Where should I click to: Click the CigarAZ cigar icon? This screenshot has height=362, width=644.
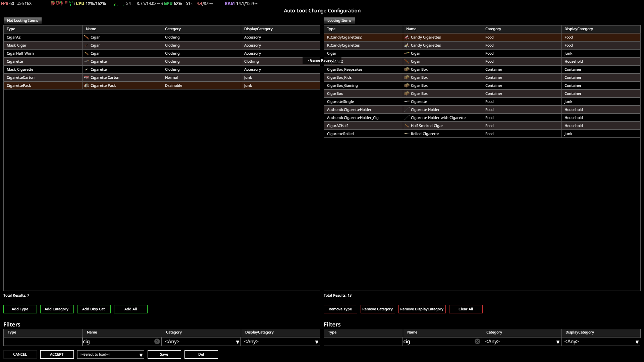tap(87, 37)
